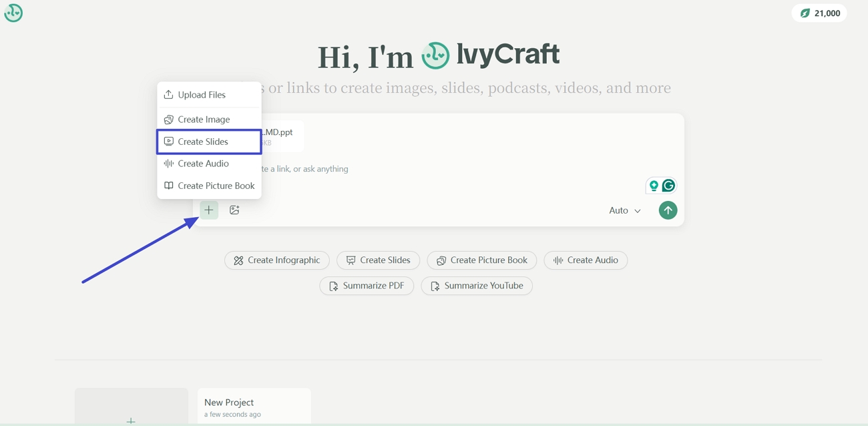Choose Create Image from the popup menu
The height and width of the screenshot is (426, 868).
coord(209,120)
